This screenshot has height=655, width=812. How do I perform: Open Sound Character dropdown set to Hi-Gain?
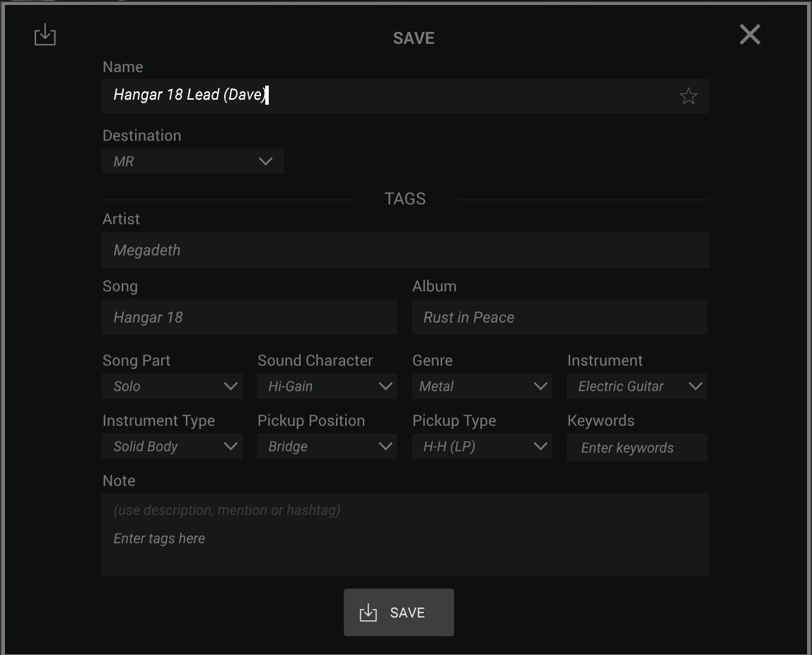coord(327,386)
